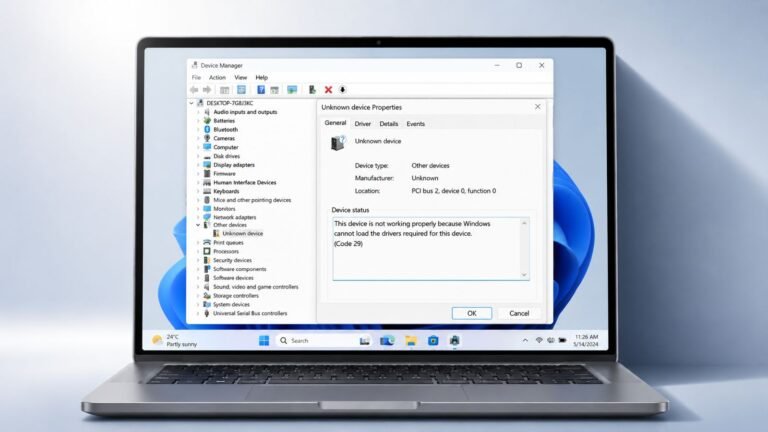Click the action pane toolbar icon
The image size is (768, 432).
(x=274, y=90)
